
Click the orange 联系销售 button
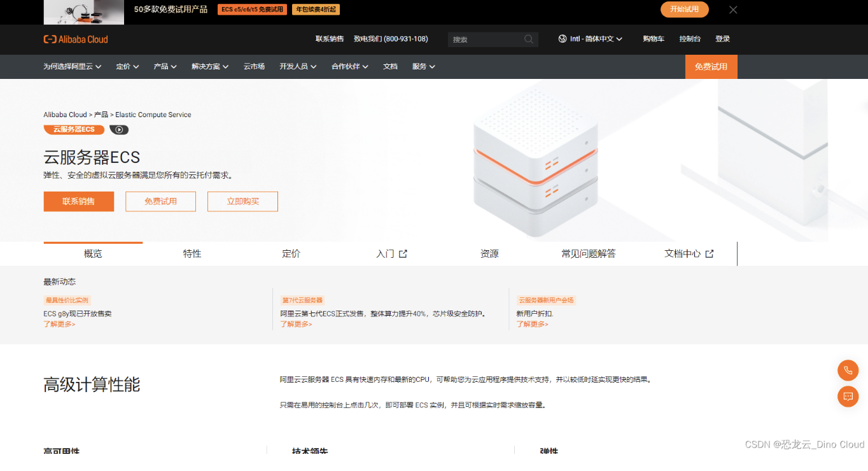point(79,201)
